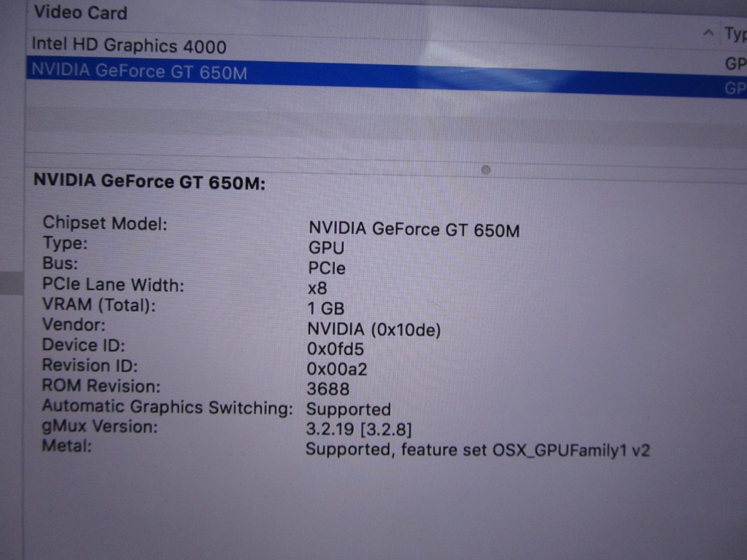
Task: Click the Automatic Graphics Switching value "Supported"
Action: [348, 410]
